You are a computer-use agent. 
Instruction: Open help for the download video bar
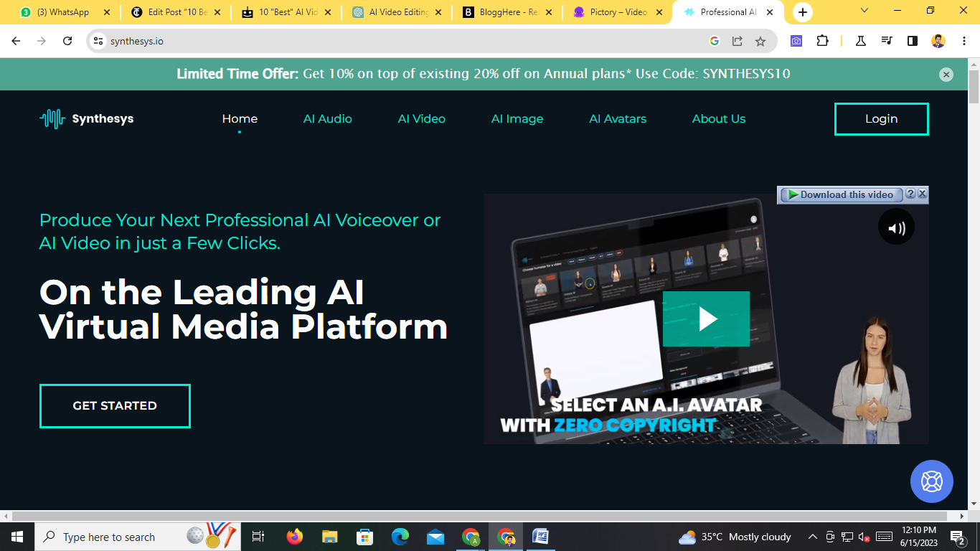click(x=910, y=194)
